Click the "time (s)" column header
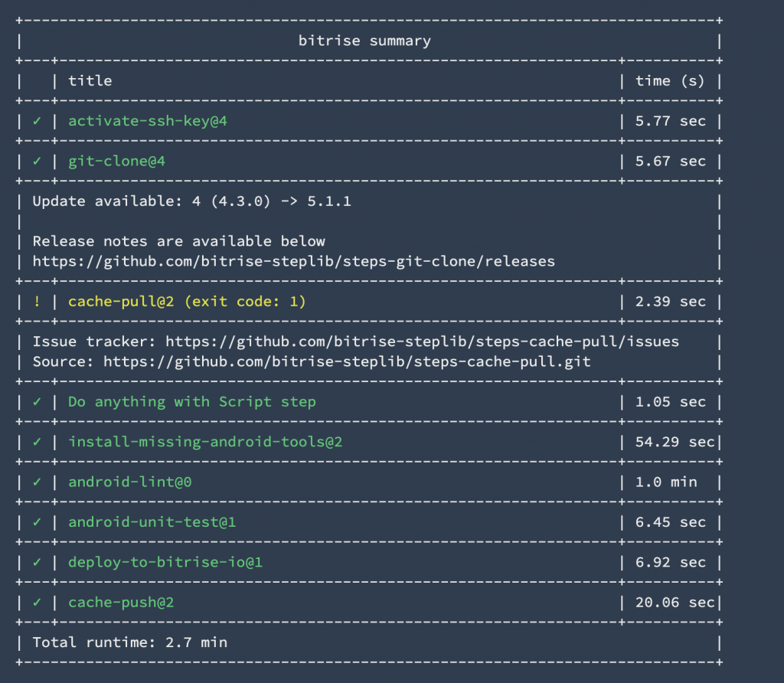 tap(670, 80)
